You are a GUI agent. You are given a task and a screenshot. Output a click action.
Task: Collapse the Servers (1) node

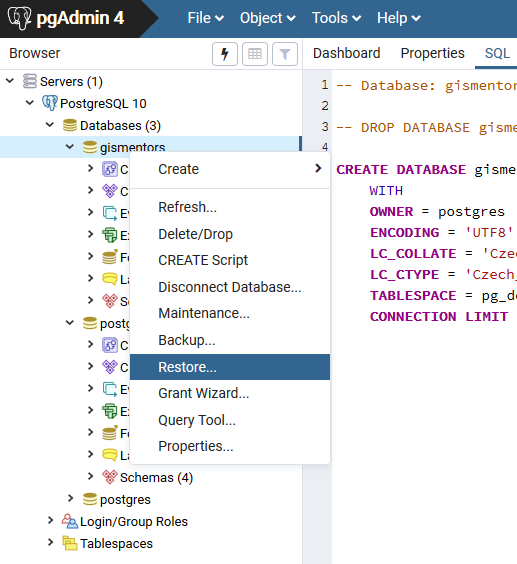(x=10, y=81)
